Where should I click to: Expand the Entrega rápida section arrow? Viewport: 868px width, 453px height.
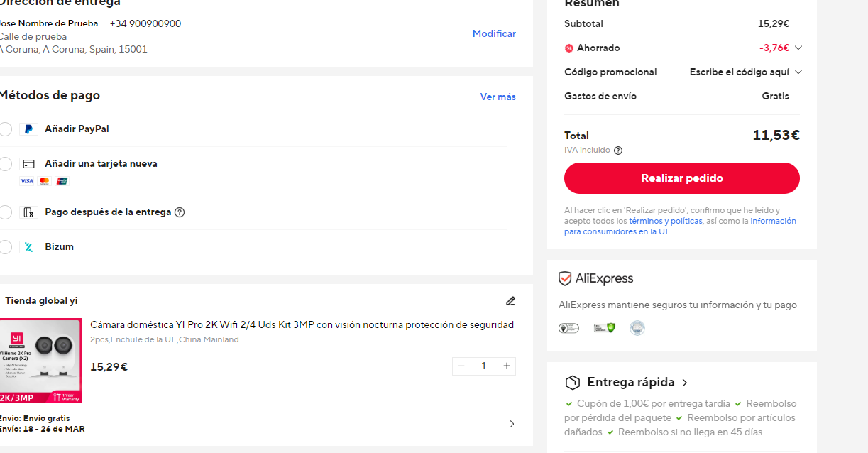click(684, 382)
